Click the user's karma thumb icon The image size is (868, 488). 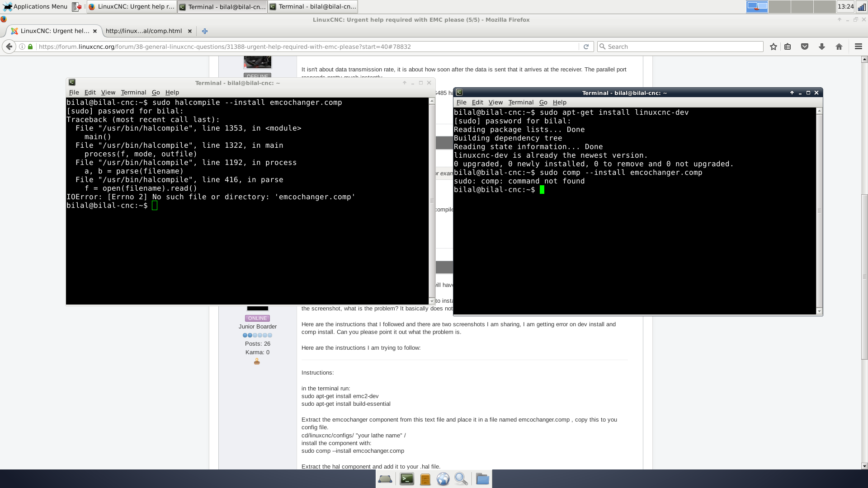pos(257,361)
